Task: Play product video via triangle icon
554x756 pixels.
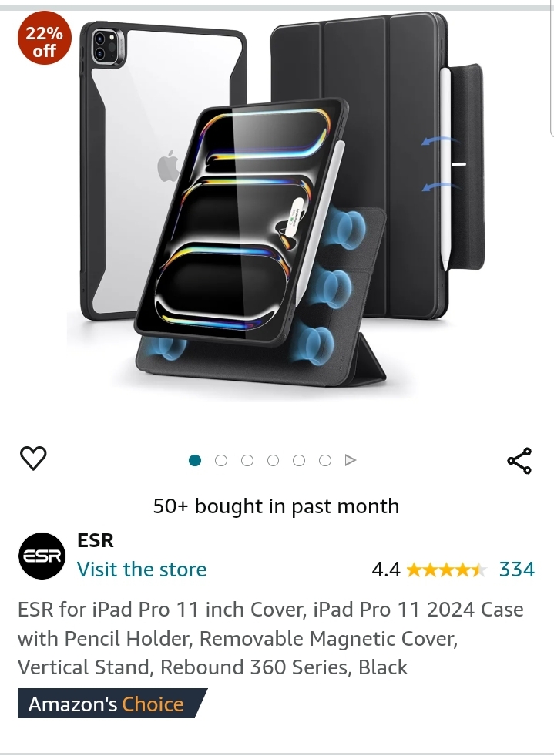Action: pyautogui.click(x=351, y=460)
